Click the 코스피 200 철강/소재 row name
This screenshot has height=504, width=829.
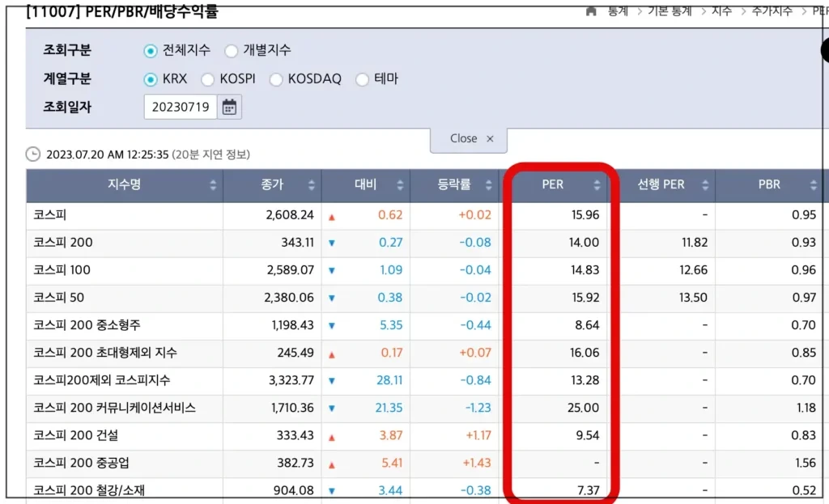point(89,490)
